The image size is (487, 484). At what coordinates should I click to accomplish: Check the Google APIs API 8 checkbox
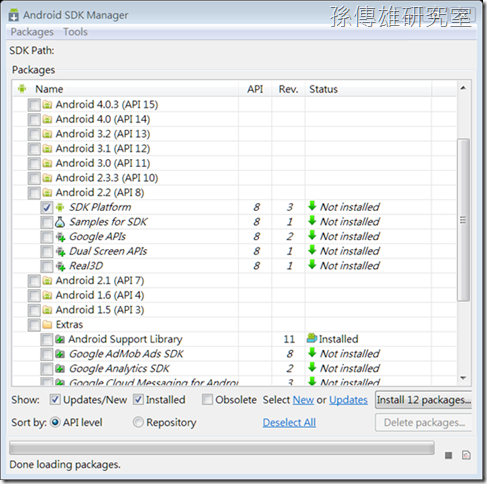click(x=47, y=237)
